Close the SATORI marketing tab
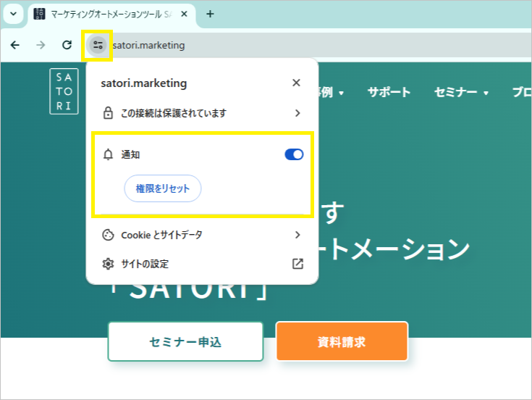Screen dimensions: 532x400 click(184, 14)
